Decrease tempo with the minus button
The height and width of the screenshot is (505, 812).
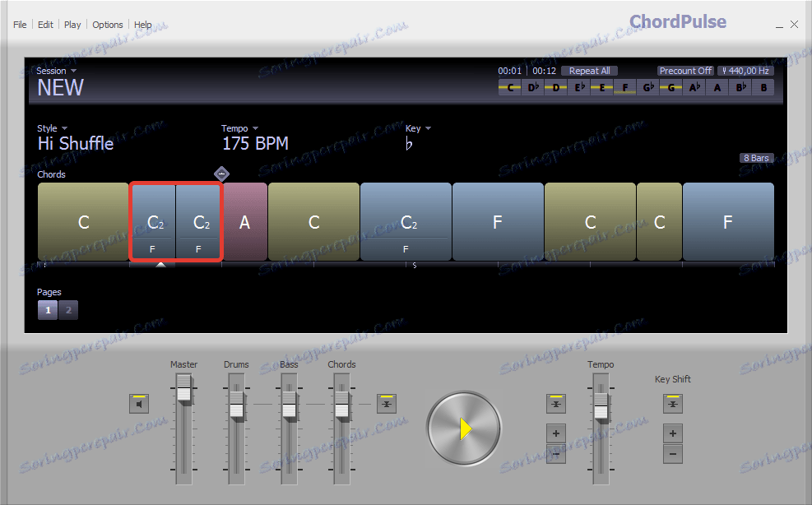pyautogui.click(x=555, y=454)
